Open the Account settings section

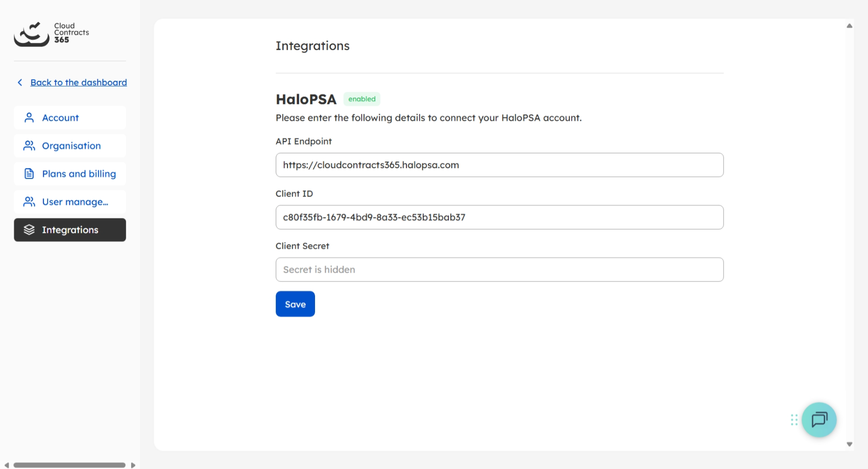point(70,118)
